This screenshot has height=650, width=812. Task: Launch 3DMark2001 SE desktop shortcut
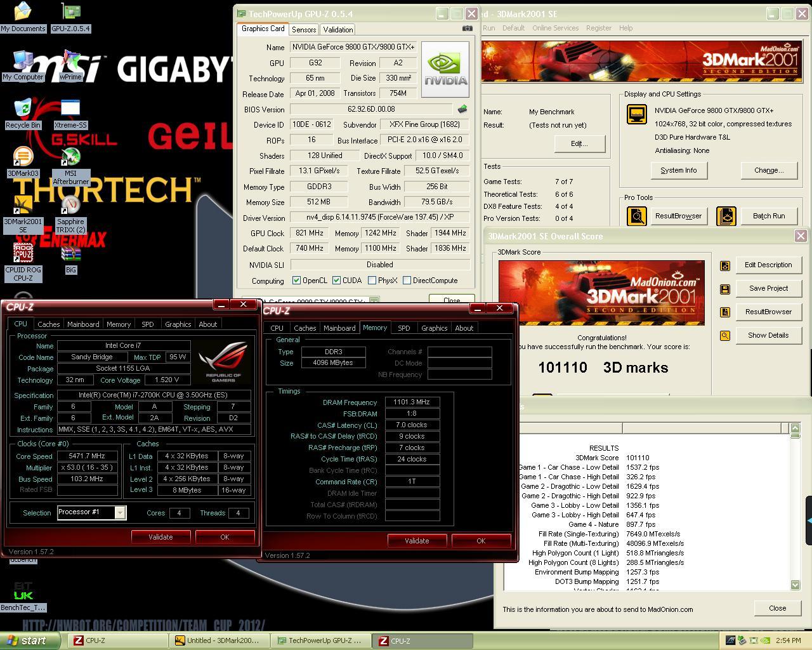23,213
